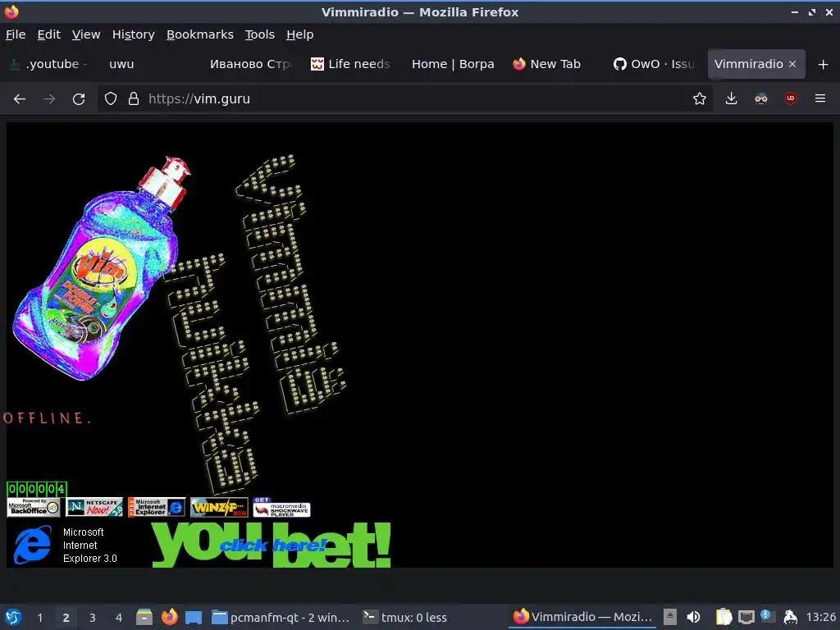Click the 000004 visitor counter
840x630 pixels.
point(36,489)
